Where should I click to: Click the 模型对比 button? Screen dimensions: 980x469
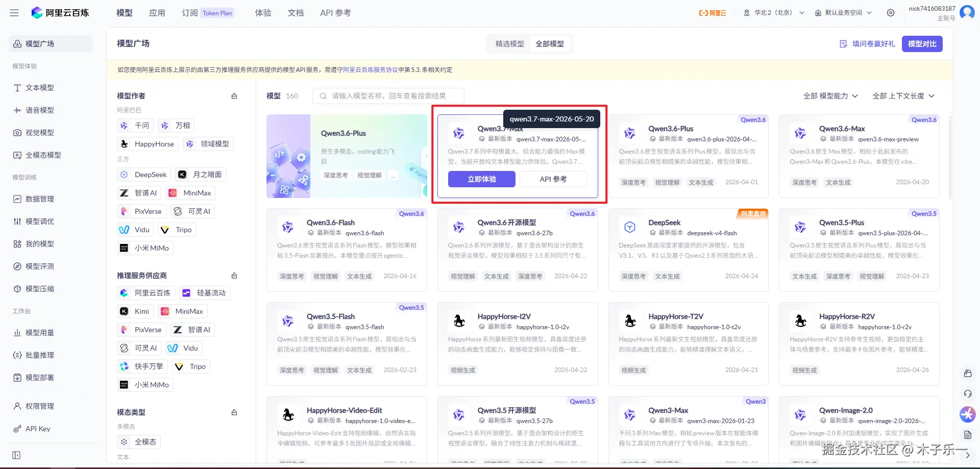tap(922, 44)
